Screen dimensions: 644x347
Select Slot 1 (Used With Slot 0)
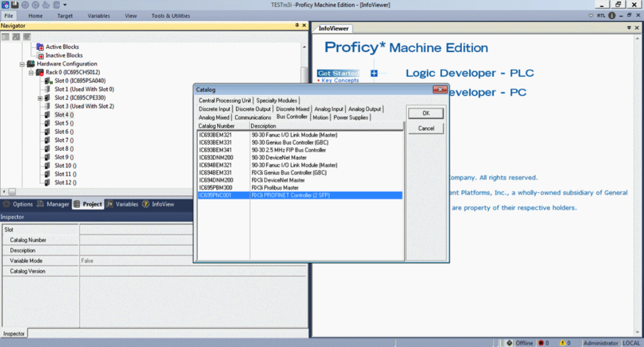tap(84, 89)
